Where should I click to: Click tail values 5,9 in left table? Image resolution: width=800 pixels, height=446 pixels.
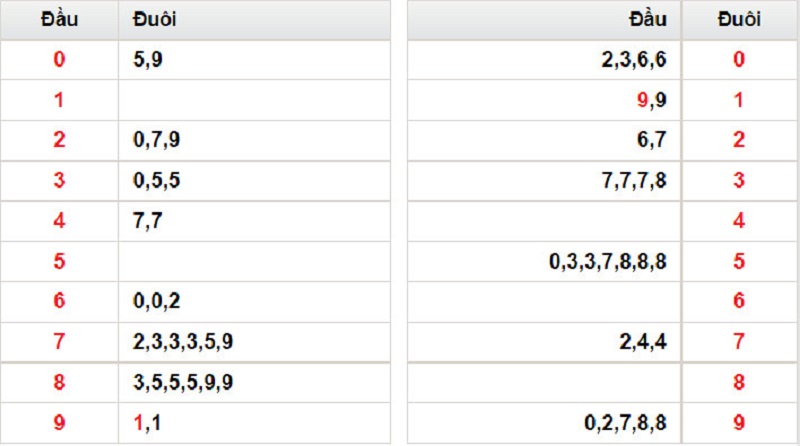[148, 60]
